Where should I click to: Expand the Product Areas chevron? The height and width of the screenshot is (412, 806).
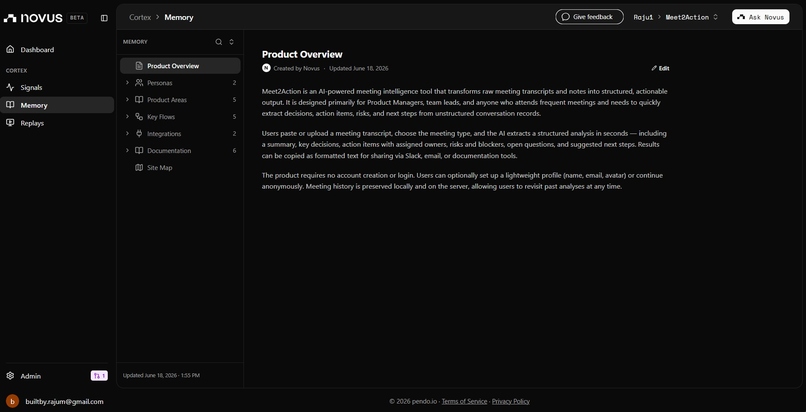pyautogui.click(x=127, y=100)
